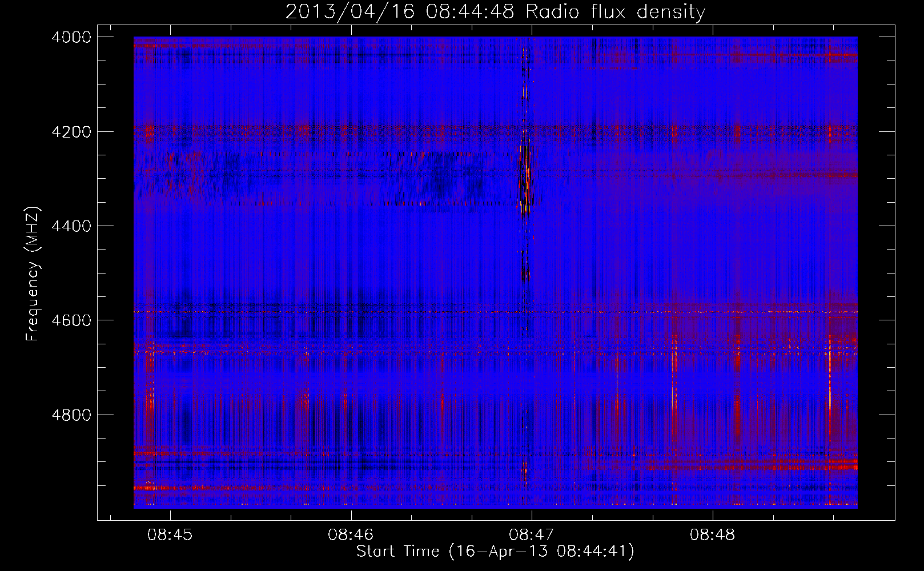924x571 pixels.
Task: Click the 4400 frequency tick label
Action: 71,226
